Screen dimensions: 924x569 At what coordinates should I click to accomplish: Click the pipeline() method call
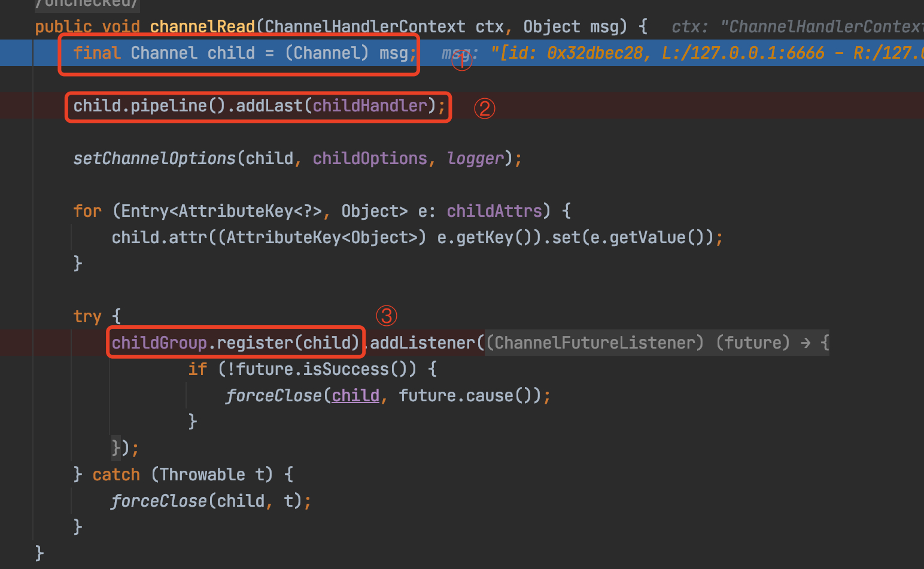(x=178, y=106)
